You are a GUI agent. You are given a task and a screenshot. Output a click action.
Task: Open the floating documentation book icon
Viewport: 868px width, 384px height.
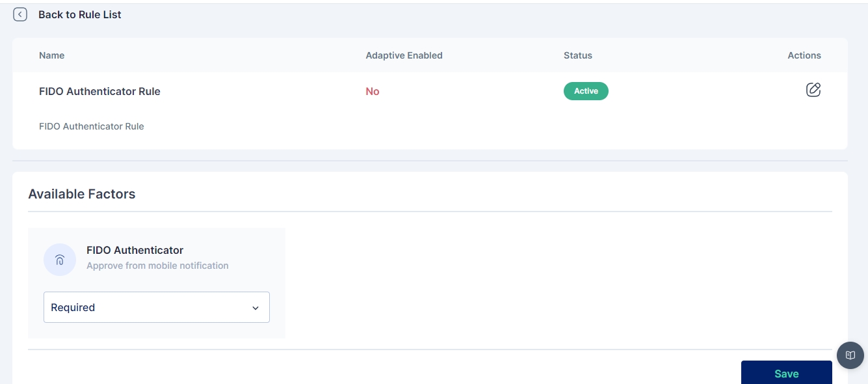pos(850,355)
